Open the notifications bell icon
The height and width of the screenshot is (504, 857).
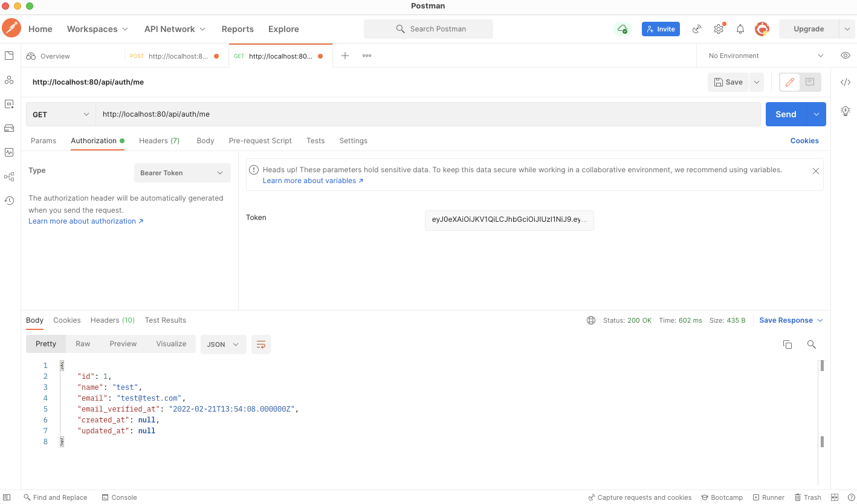point(740,29)
